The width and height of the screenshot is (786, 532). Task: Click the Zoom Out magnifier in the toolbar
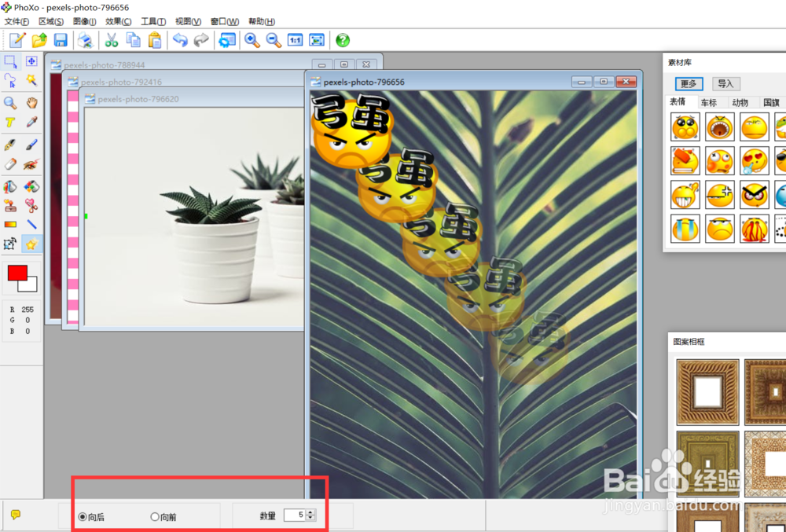coord(274,40)
